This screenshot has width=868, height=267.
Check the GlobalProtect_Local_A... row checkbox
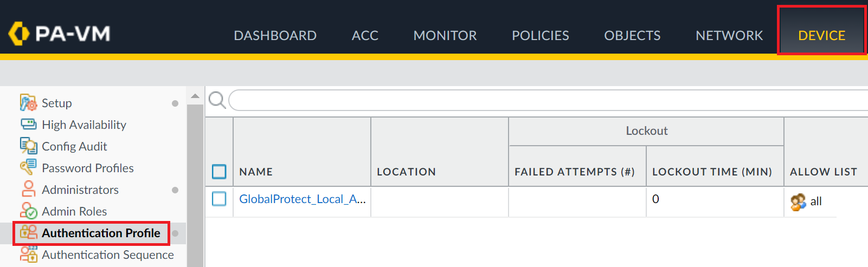point(219,199)
